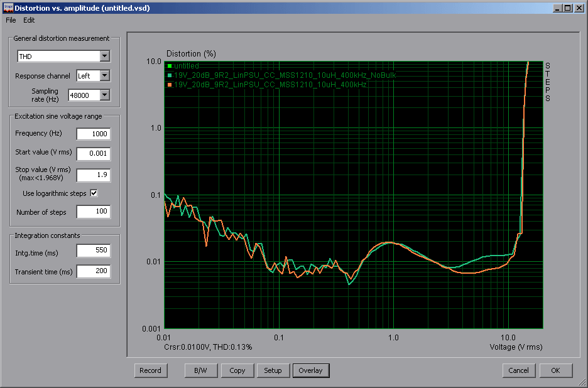
Task: Confirm with the OK button
Action: point(555,370)
